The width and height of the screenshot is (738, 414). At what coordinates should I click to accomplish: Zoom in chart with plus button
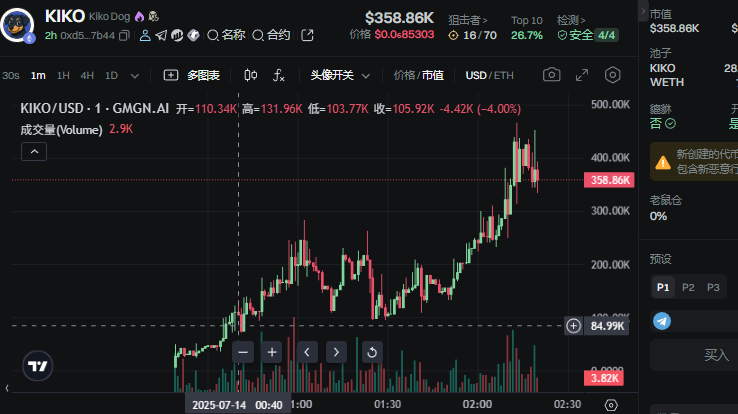point(272,352)
